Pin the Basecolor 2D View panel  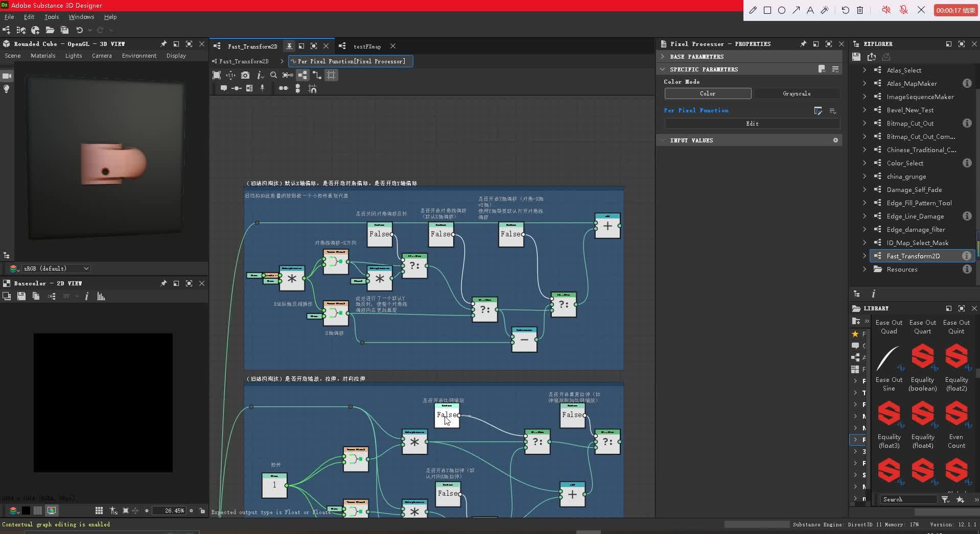pyautogui.click(x=164, y=283)
